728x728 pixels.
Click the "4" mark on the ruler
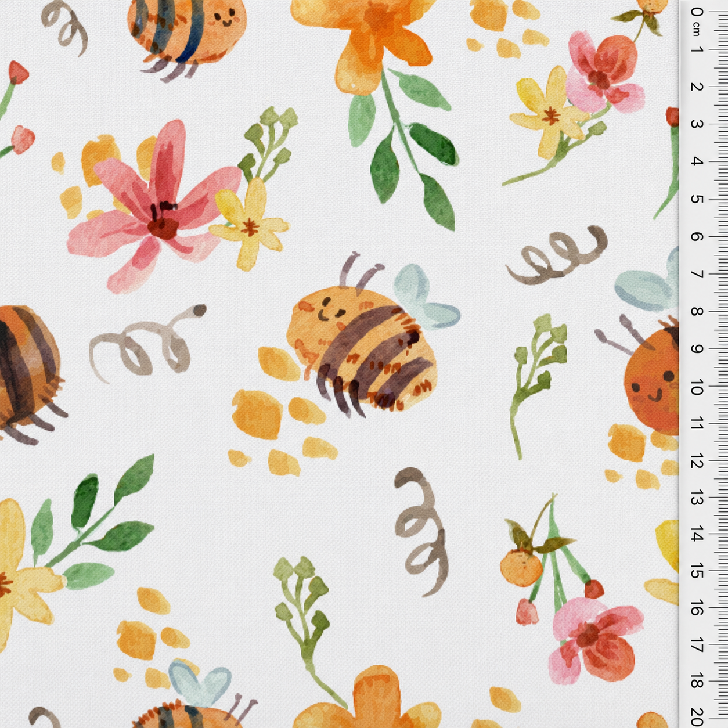(697, 161)
